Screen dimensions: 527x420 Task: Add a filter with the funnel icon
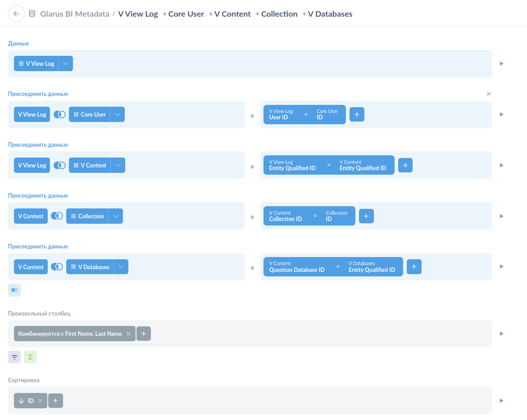[x=14, y=357]
